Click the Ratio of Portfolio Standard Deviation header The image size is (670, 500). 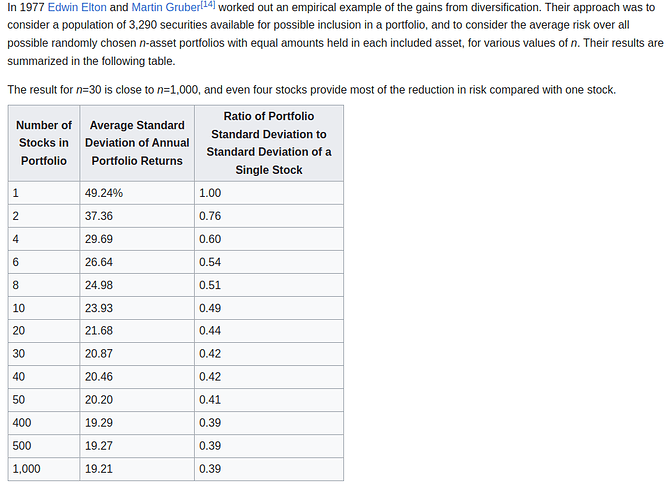[269, 143]
